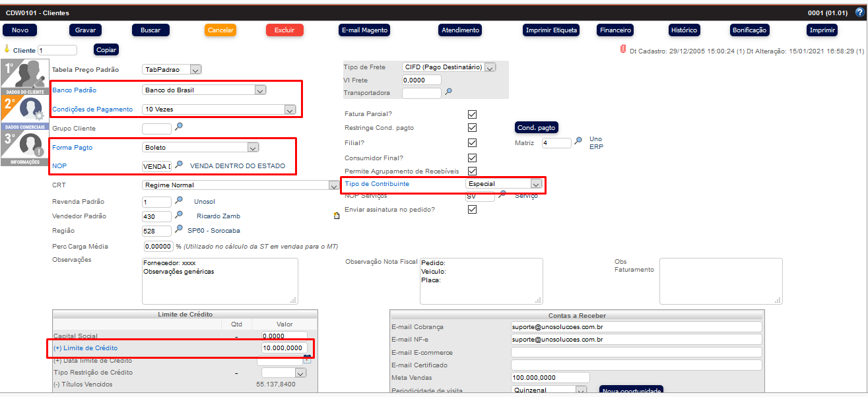Expand the Condições de Pagamento dropdown
Screen dimensions: 868x397
tap(289, 109)
